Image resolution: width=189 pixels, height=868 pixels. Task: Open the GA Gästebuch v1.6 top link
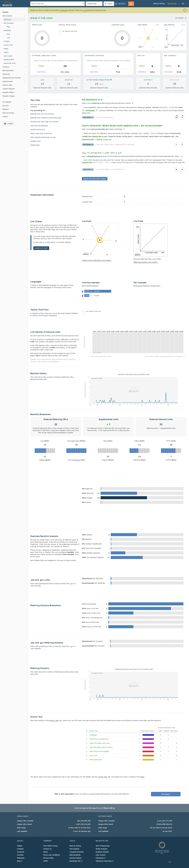tap(92, 100)
